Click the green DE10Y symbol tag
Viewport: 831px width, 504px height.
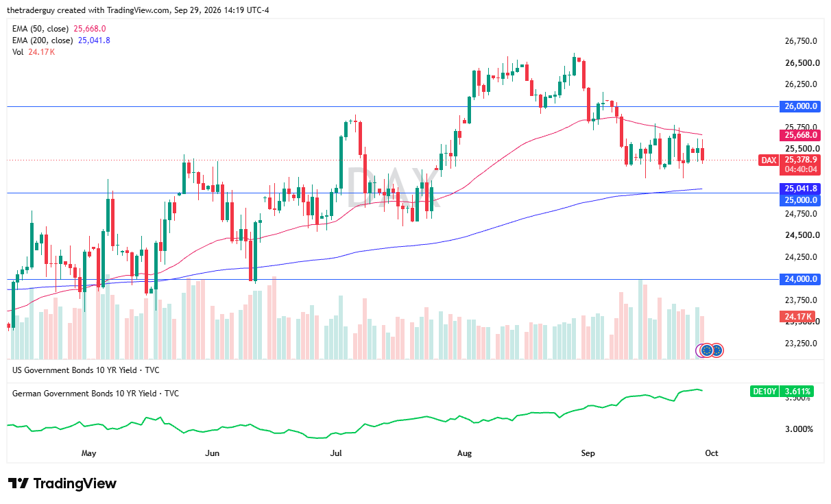(764, 392)
